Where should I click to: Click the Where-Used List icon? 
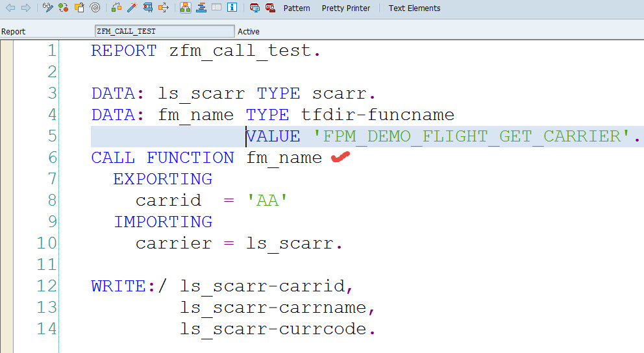point(164,8)
